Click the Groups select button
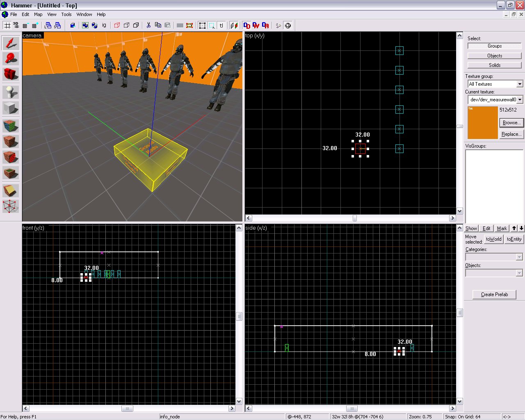 tap(495, 46)
